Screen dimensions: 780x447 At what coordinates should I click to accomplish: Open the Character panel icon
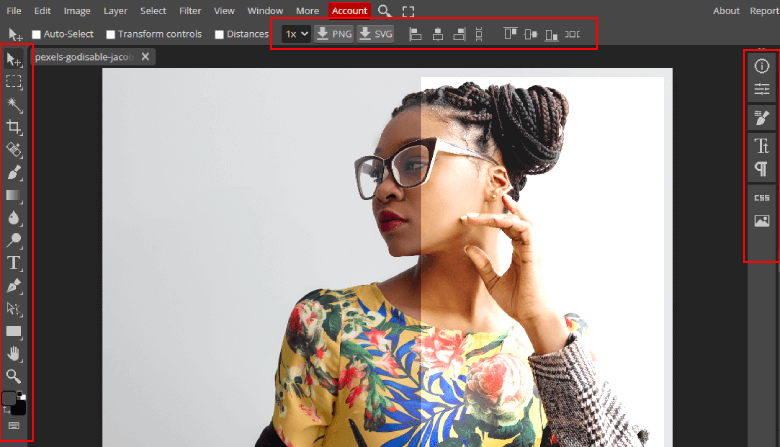(x=762, y=146)
